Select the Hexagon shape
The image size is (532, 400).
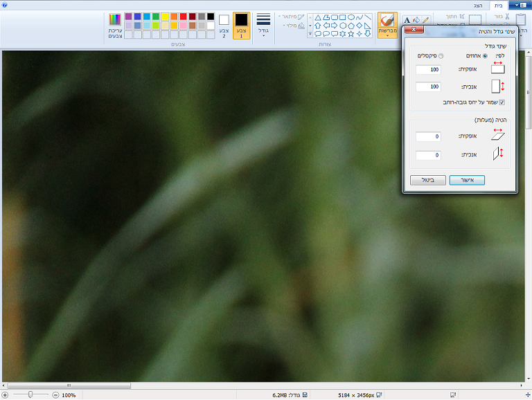(x=343, y=26)
